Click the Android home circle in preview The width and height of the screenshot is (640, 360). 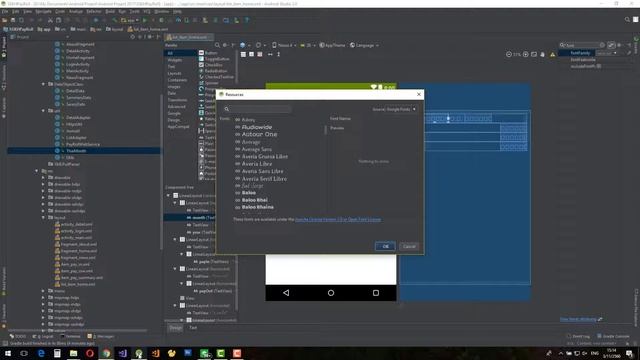[331, 293]
